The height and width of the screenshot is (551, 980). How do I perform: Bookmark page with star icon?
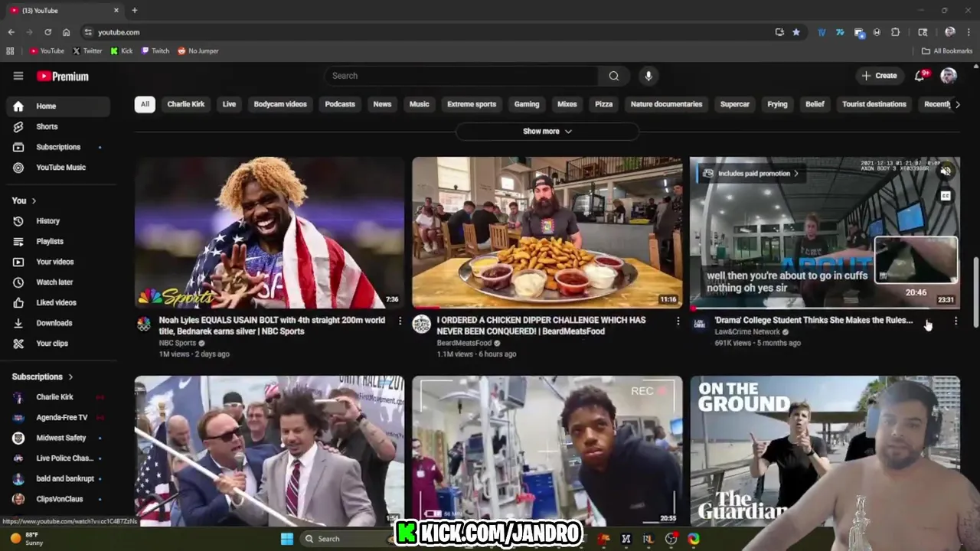coord(796,32)
